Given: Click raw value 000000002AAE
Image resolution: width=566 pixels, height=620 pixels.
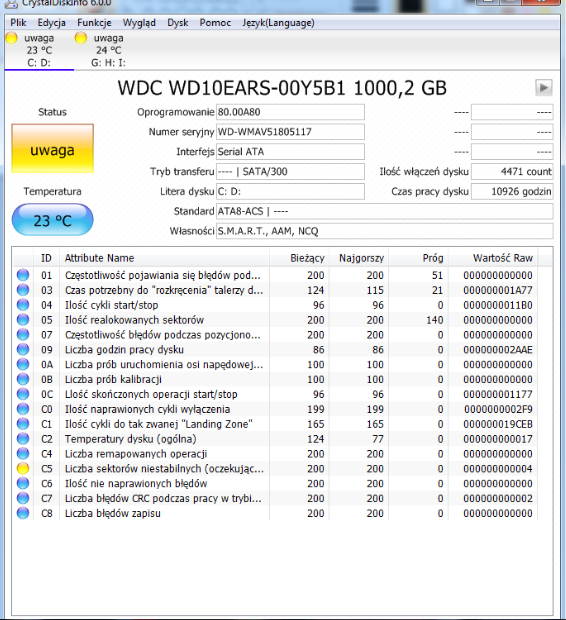Looking at the screenshot, I should point(498,350).
